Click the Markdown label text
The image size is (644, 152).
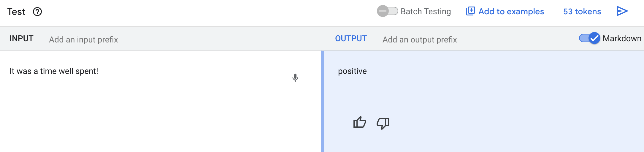coord(622,39)
